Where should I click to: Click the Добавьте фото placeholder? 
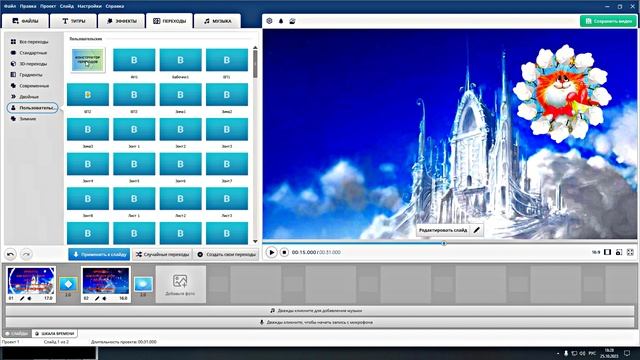[x=180, y=284]
